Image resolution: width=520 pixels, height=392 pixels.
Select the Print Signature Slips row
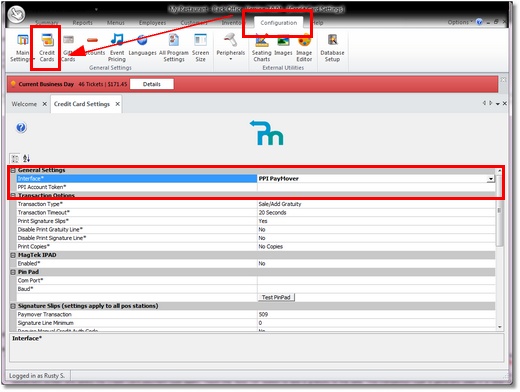point(256,221)
